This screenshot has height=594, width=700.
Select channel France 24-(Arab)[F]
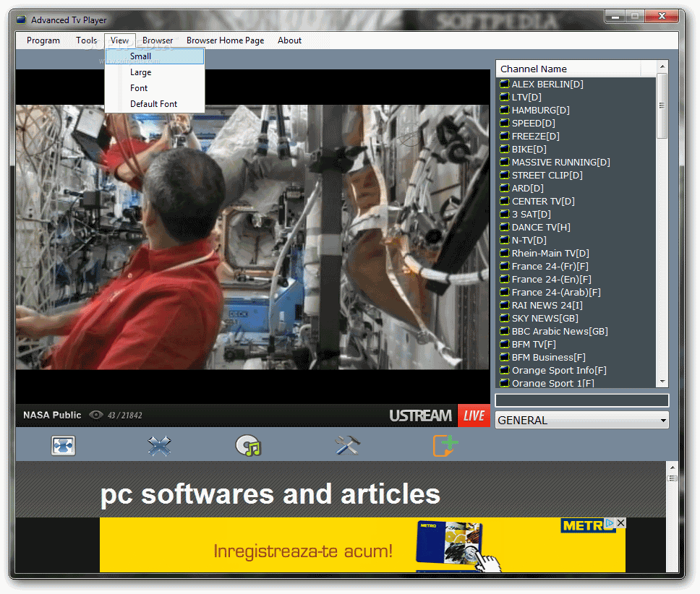[556, 292]
